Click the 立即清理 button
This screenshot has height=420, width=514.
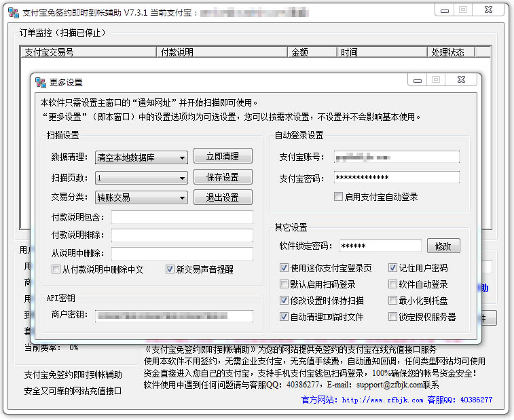(x=223, y=156)
